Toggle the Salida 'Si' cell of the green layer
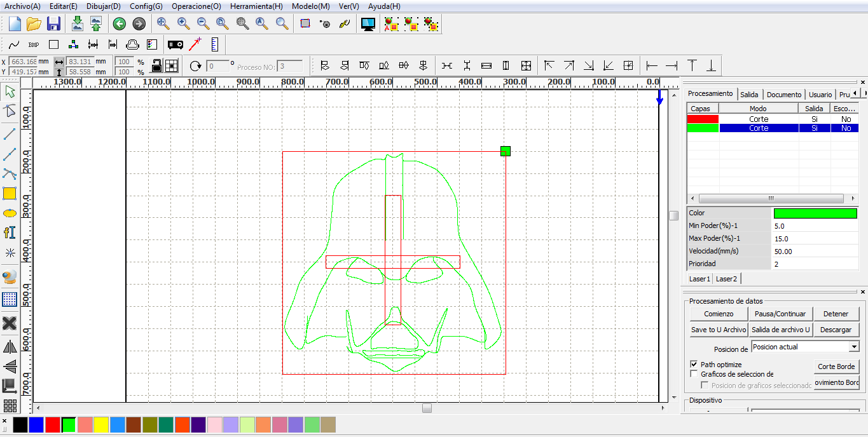Viewport: 868px width, 437px height. [x=814, y=128]
